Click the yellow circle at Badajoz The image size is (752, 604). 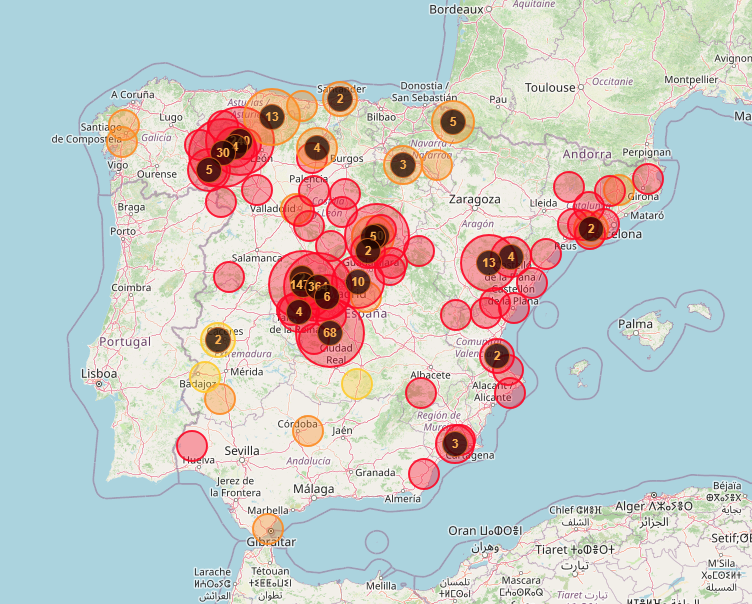[205, 377]
